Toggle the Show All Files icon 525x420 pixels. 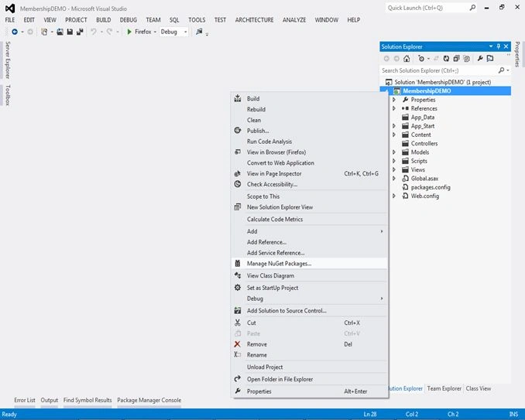466,59
